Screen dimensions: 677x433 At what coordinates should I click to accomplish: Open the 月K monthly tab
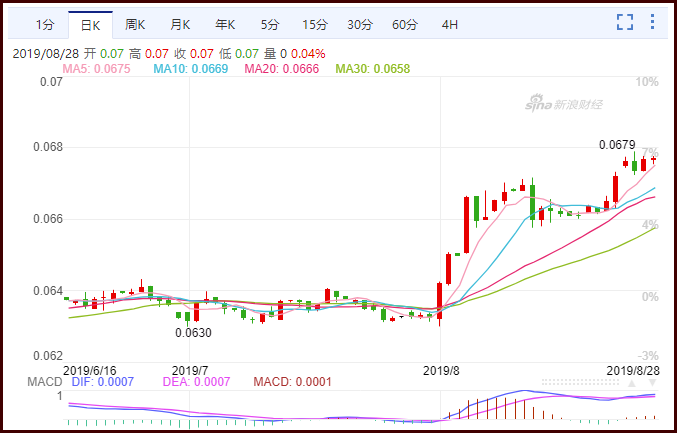(180, 25)
